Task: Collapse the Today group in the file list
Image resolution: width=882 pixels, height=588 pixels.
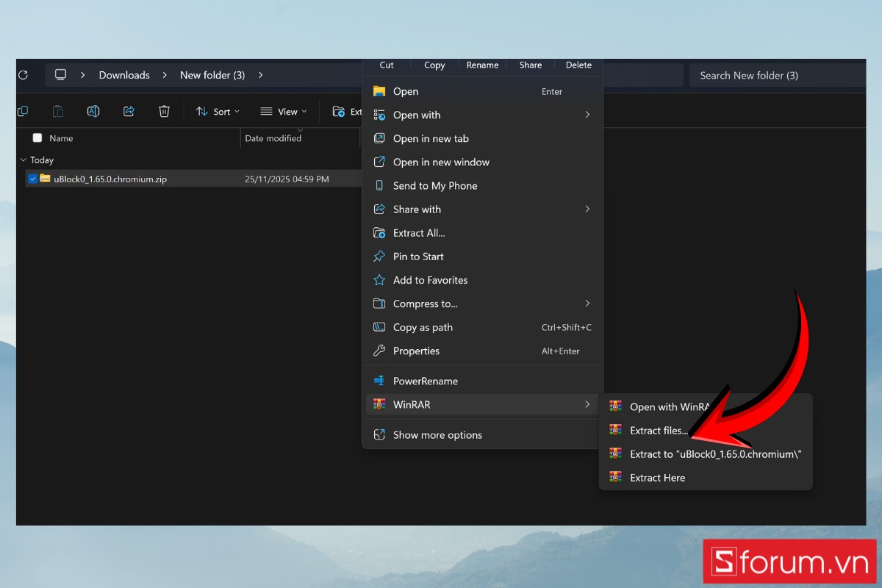Action: tap(22, 159)
